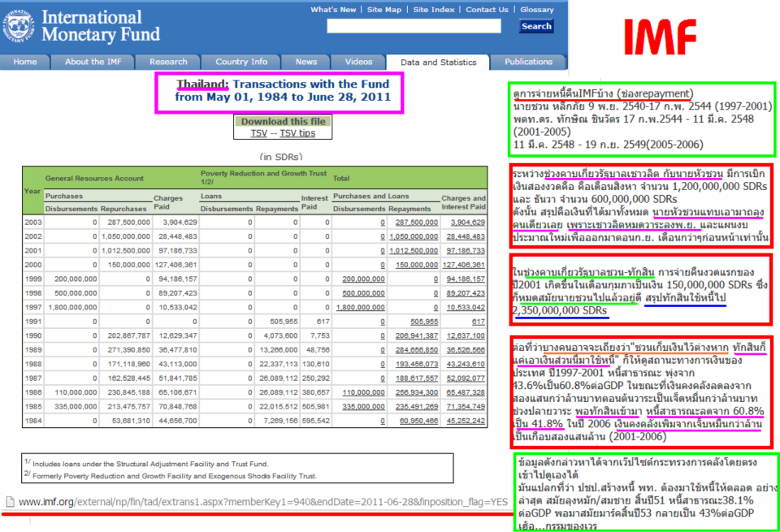Open the 45,252,242 charges link for 1984

(x=466, y=421)
